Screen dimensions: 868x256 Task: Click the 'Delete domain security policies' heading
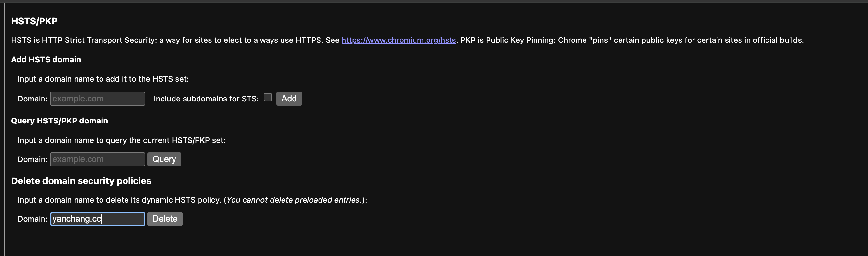click(x=81, y=181)
